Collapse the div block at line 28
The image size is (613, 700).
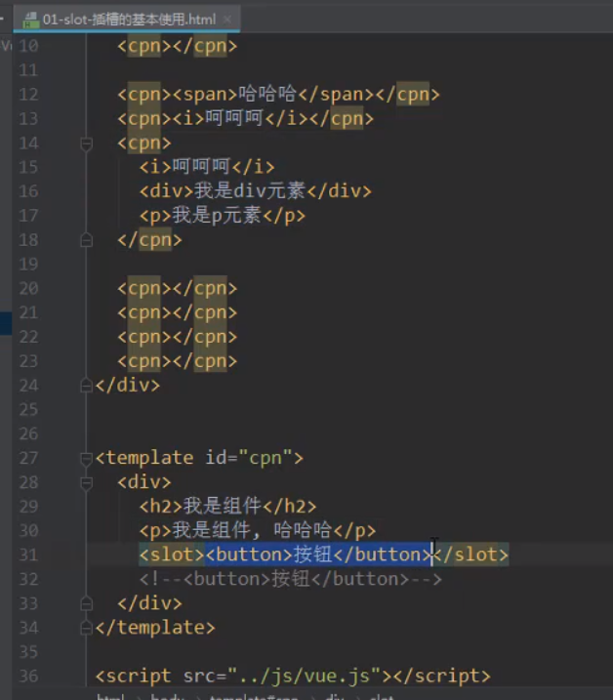click(86, 482)
